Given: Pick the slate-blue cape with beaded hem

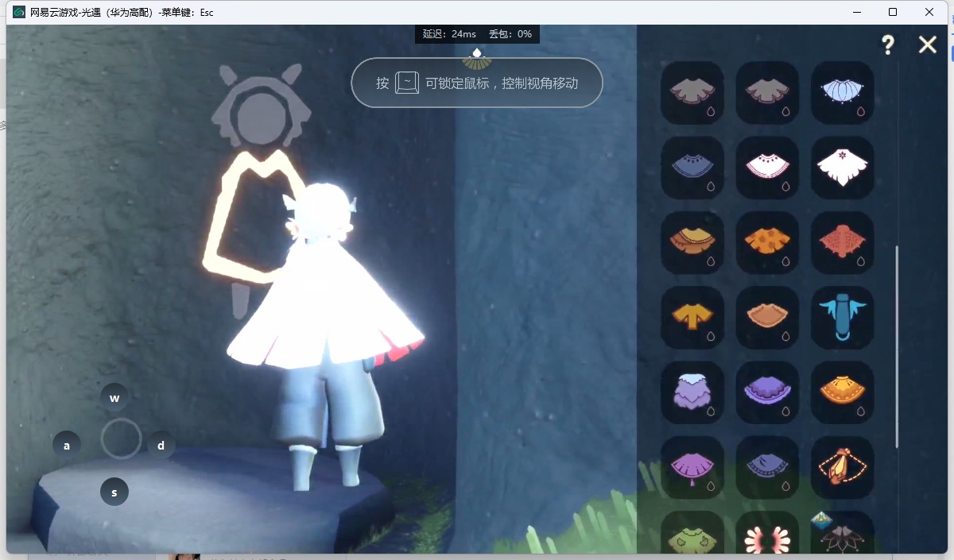Looking at the screenshot, I should (767, 467).
